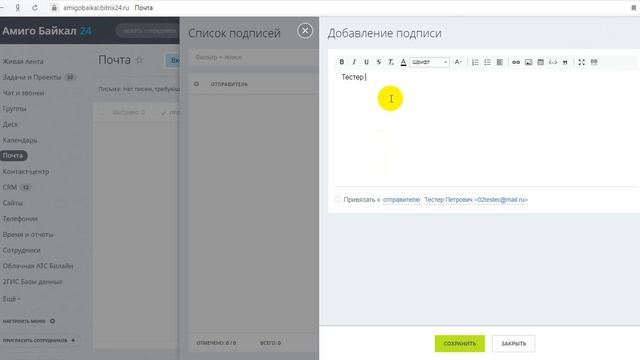Screen dimensions: 640x360
Task: Open Контакт-центр in sidebar
Action: (26, 171)
